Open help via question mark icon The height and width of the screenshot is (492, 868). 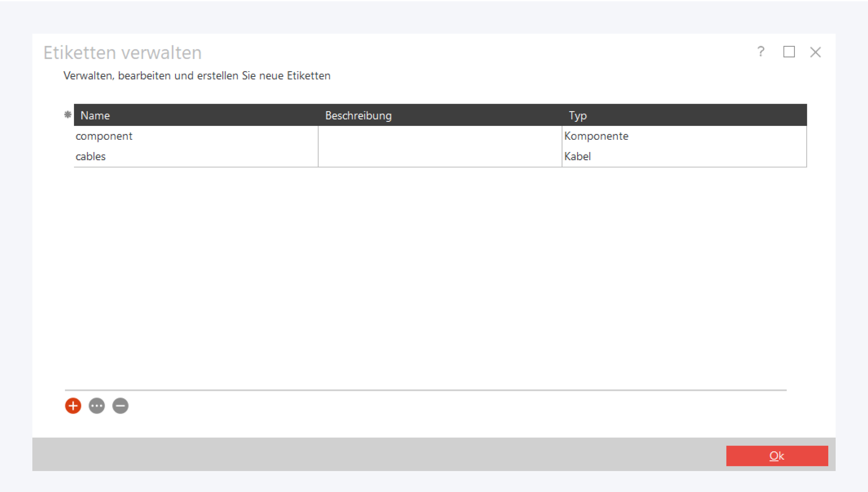point(761,52)
